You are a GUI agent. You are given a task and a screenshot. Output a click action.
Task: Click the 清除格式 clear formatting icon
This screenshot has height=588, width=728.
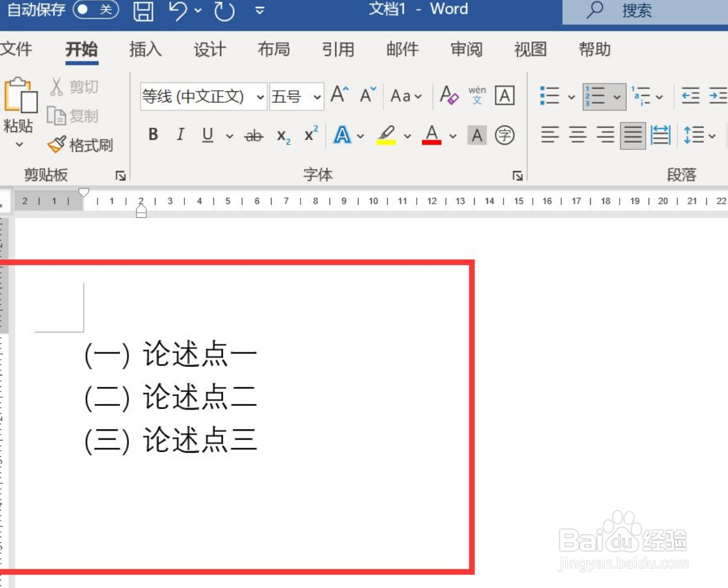point(449,95)
